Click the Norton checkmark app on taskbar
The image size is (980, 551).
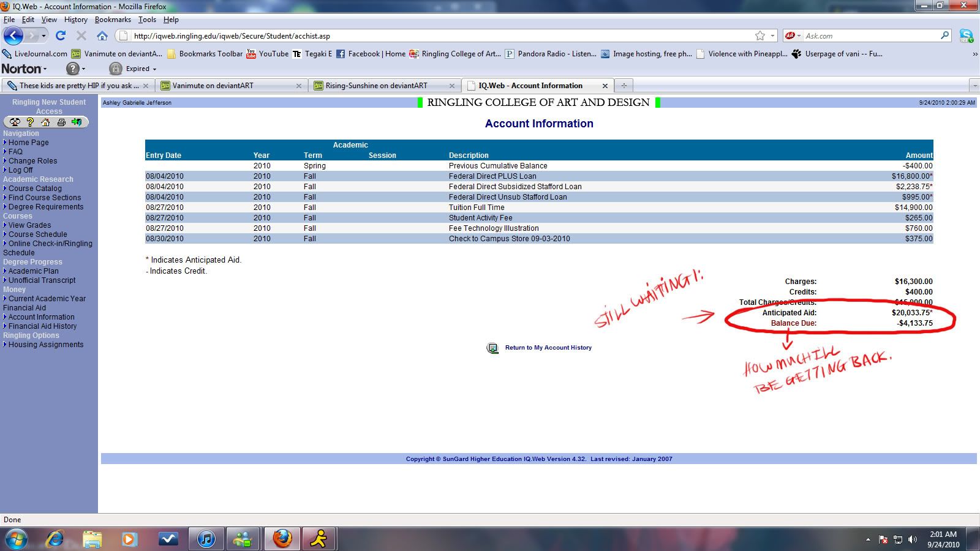coord(168,539)
